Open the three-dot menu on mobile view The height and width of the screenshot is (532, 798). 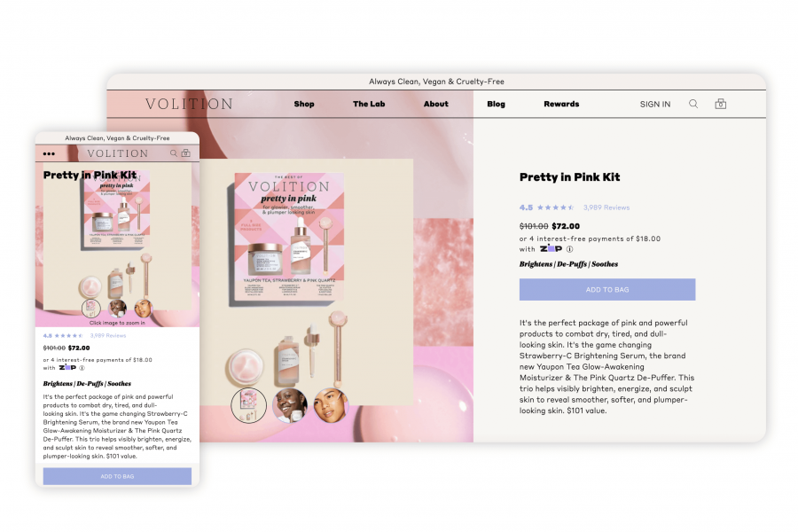click(49, 153)
